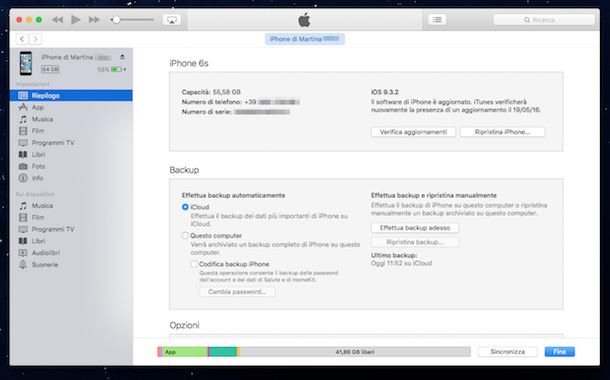Click the green App storage segment
The height and width of the screenshot is (380, 610).
tap(185, 352)
